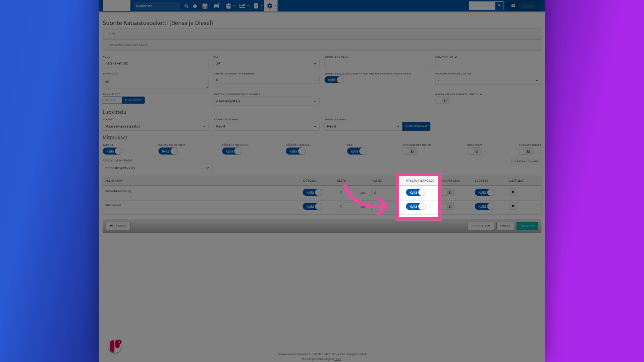Click the info circle icon in the toolbar
Screen dimensions: 644x362
coord(195,6)
